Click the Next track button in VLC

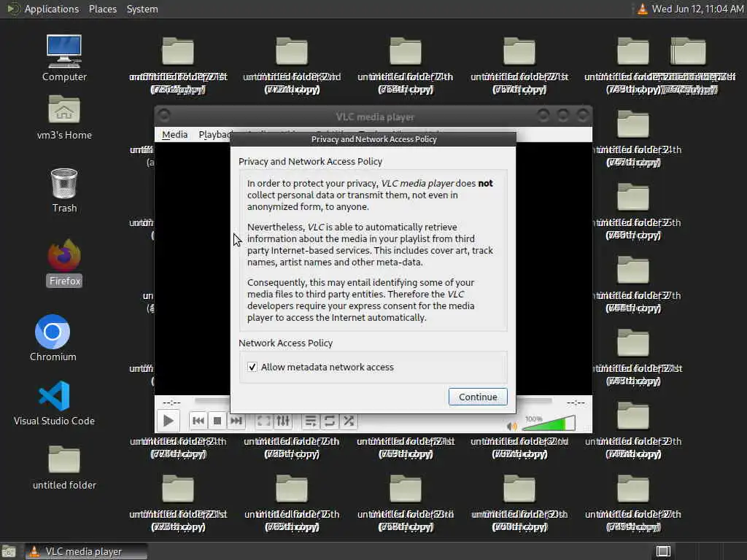236,421
